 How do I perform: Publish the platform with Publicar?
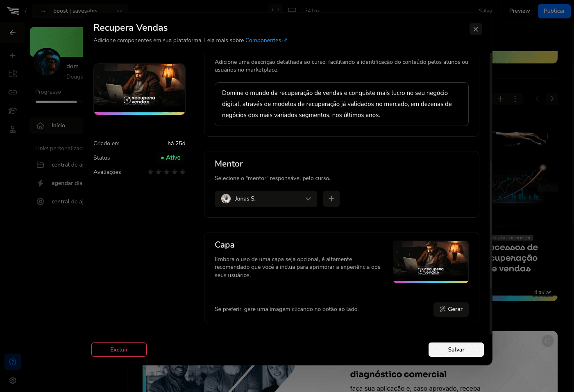554,11
